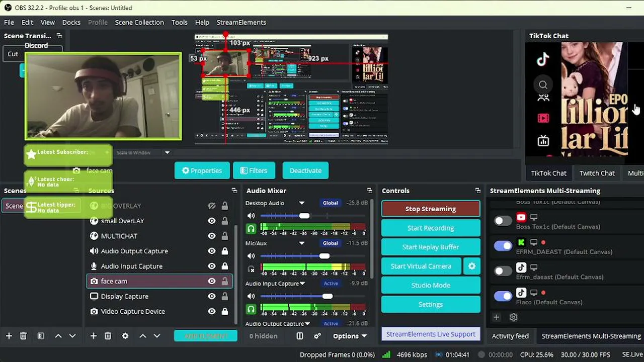The height and width of the screenshot is (362, 644).
Task: Open the Audio Mixer Options dropdown
Action: 350,336
